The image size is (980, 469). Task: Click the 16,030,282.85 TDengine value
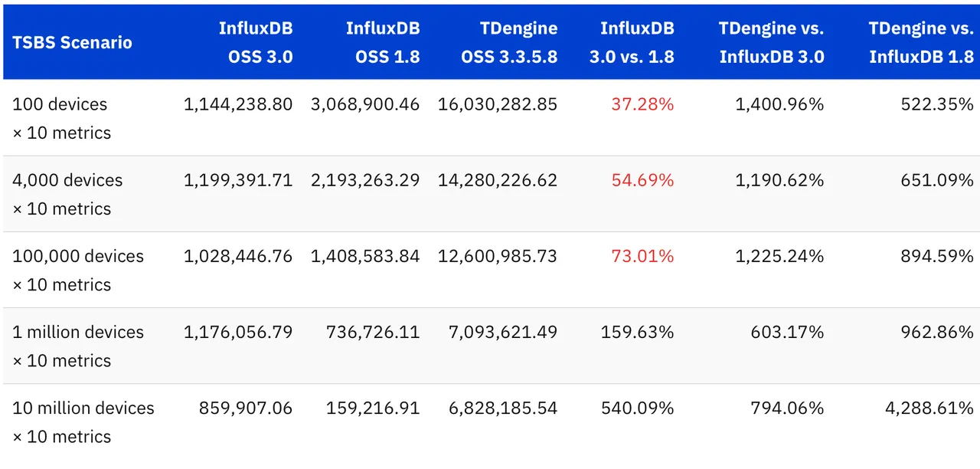(x=498, y=104)
